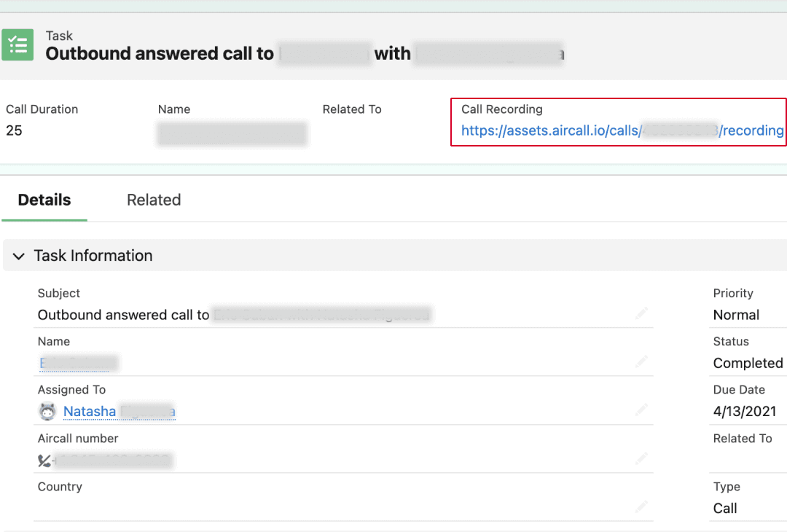Click the phone icon in Aircall number
The height and width of the screenshot is (532, 787).
coord(44,461)
